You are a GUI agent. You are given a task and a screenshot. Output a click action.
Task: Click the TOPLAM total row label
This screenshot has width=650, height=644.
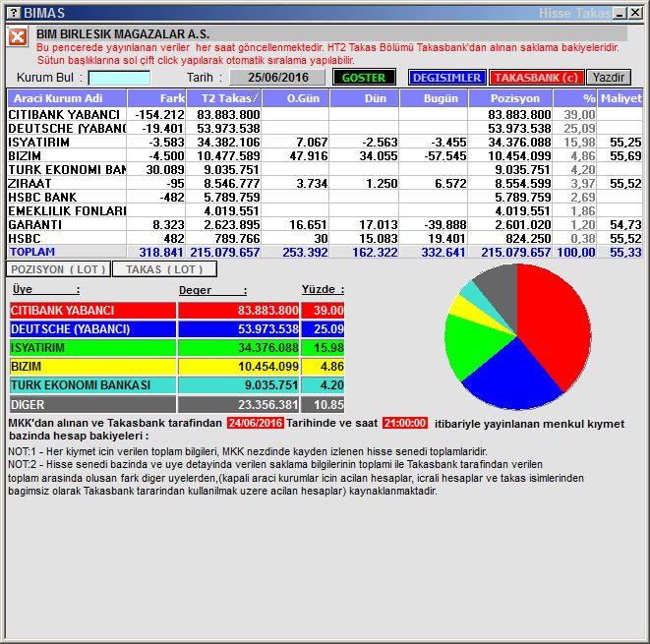[x=32, y=252]
